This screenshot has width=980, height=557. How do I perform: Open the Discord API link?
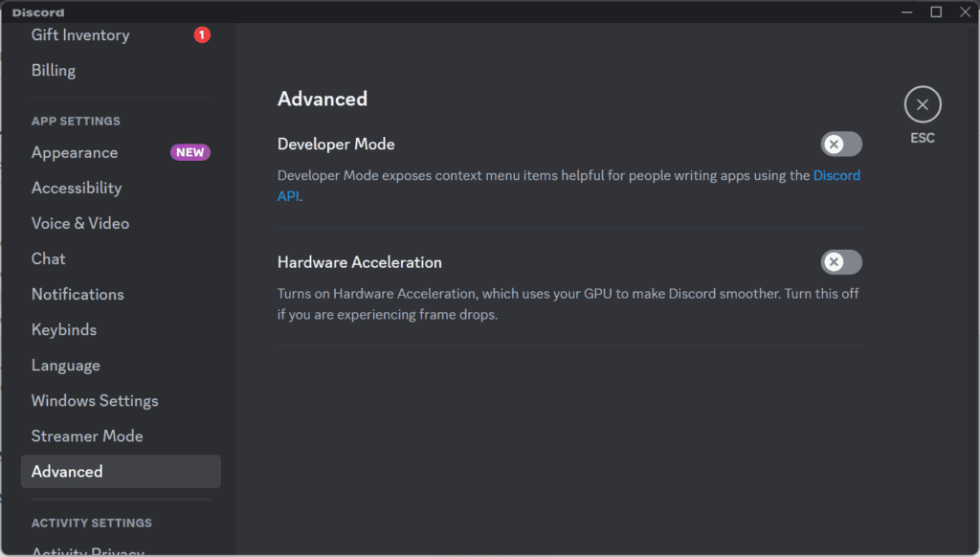click(836, 176)
